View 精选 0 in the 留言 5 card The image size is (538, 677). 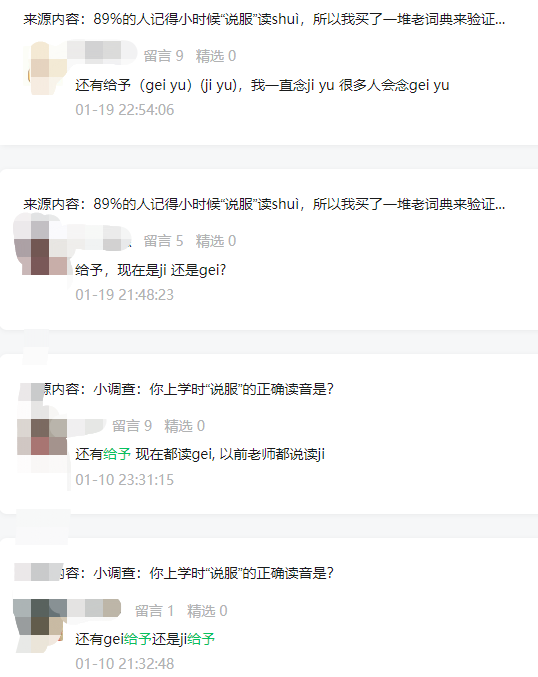click(215, 241)
